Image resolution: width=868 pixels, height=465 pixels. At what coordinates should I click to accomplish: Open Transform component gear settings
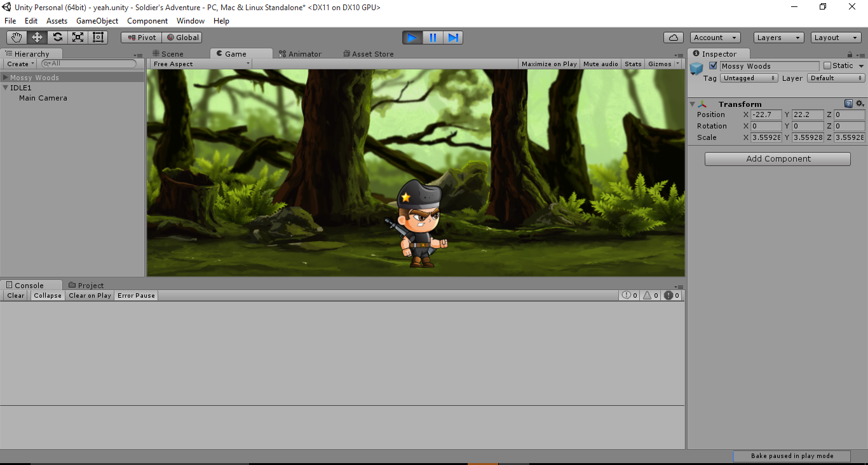860,104
